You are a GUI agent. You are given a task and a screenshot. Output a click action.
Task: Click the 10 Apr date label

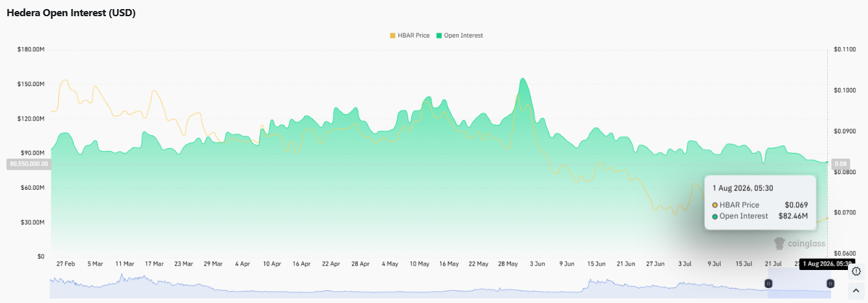click(272, 264)
